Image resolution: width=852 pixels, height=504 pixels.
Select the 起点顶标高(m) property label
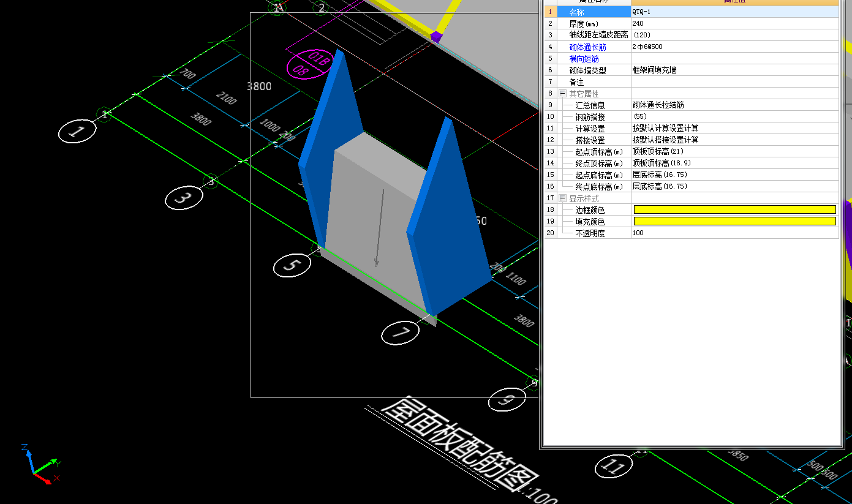click(599, 152)
